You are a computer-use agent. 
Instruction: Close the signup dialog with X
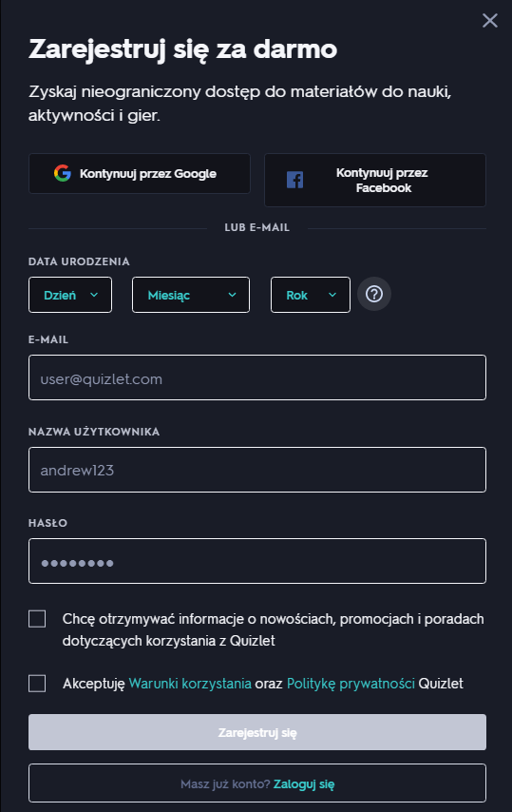coord(490,21)
